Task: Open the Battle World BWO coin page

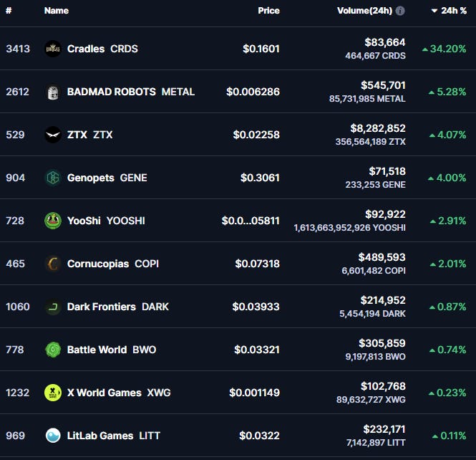Action: point(112,350)
